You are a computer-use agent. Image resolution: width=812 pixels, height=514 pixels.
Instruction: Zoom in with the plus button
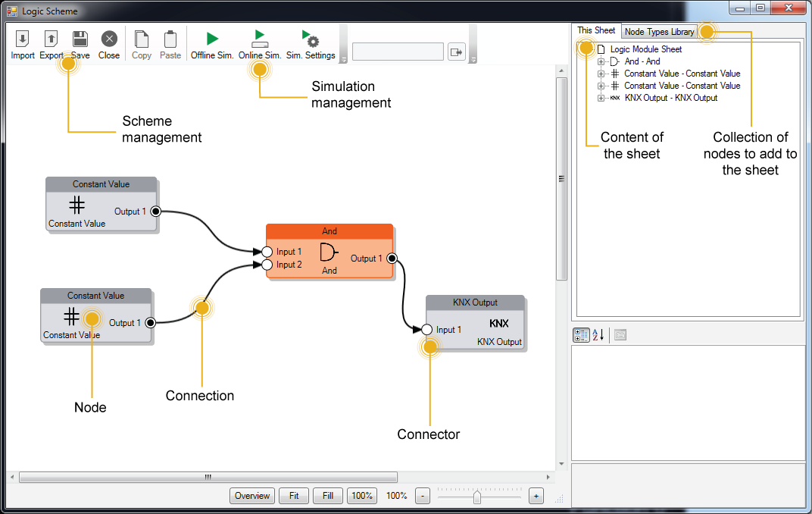536,497
